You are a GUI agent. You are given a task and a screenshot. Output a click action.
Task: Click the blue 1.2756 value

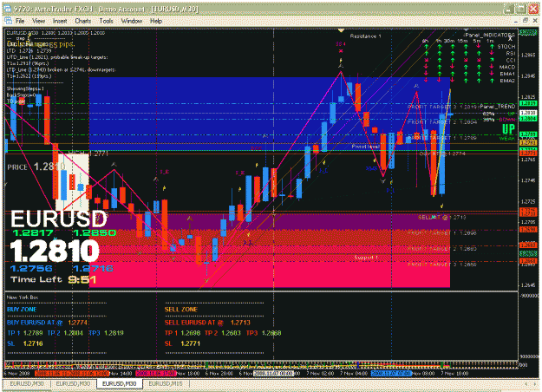tap(31, 269)
